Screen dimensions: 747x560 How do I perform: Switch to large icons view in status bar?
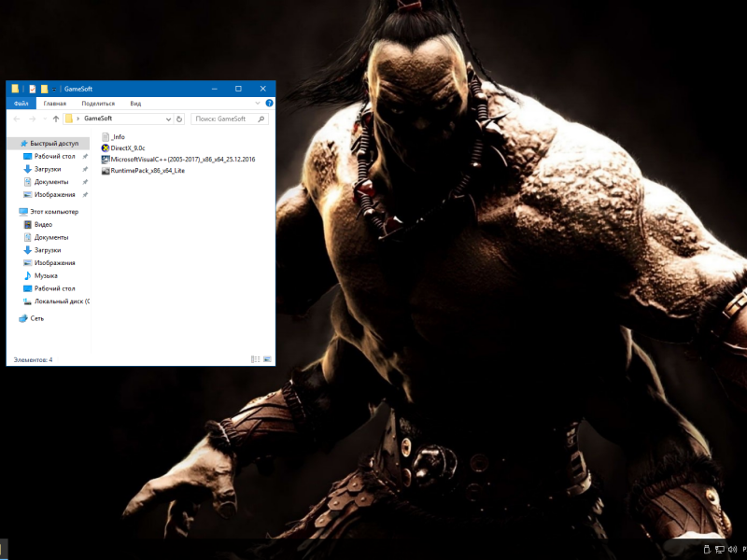click(x=267, y=359)
